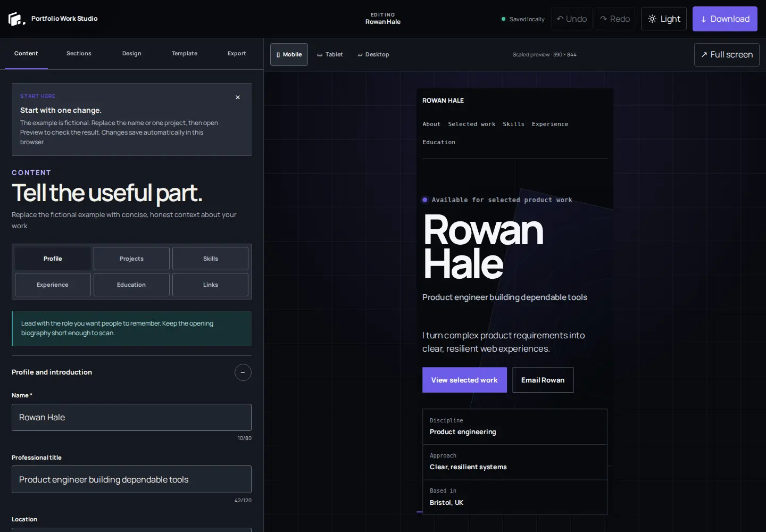Click the Bristol, UK location value
Viewport: 766px width, 532px height.
tap(446, 503)
